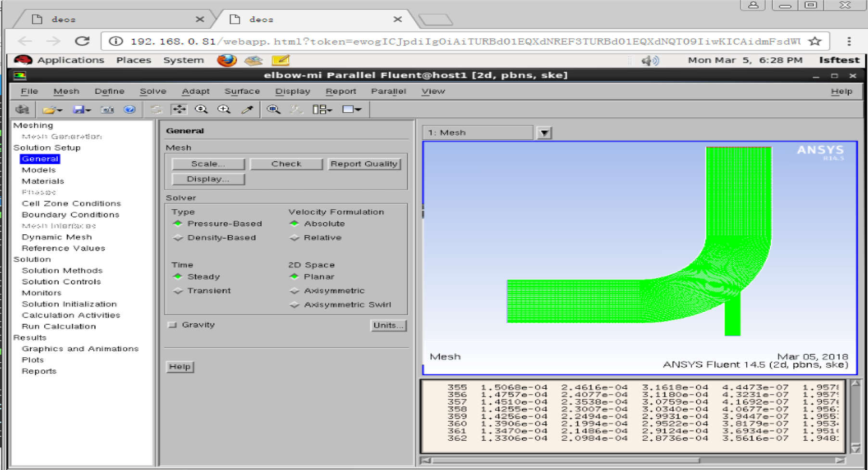Open the Define menu
Viewport: 868px width, 470px height.
[x=109, y=91]
